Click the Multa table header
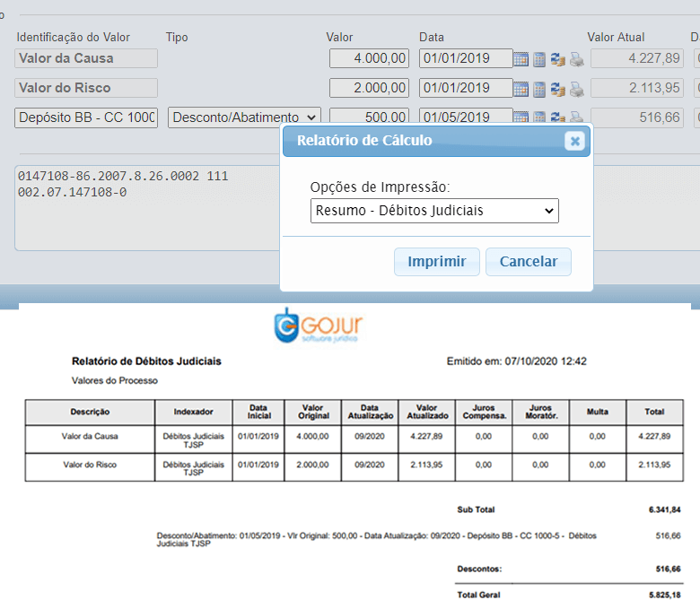The width and height of the screenshot is (700, 600). (x=598, y=412)
